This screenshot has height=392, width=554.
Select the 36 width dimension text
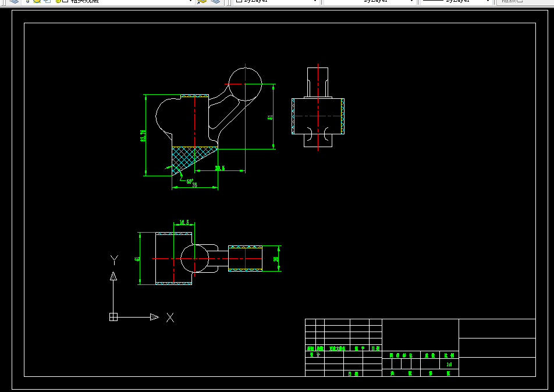pos(195,185)
